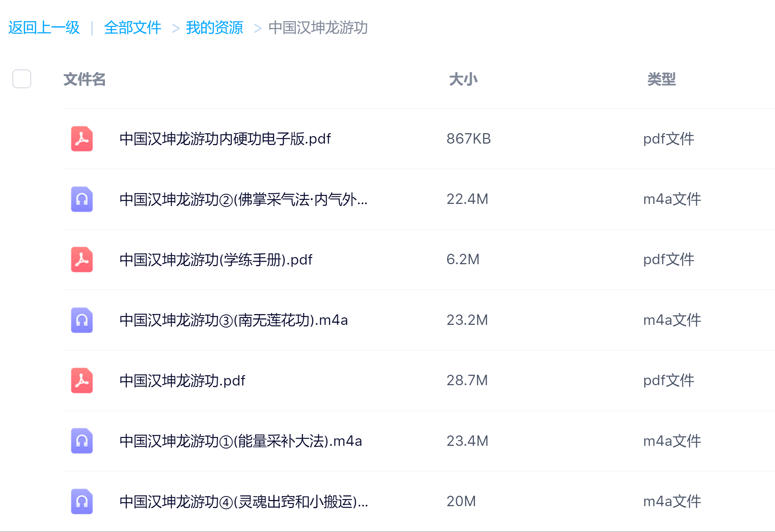Click the PDF icon for 中国汉坤龙游功.pdf
The image size is (775, 532).
tap(82, 381)
